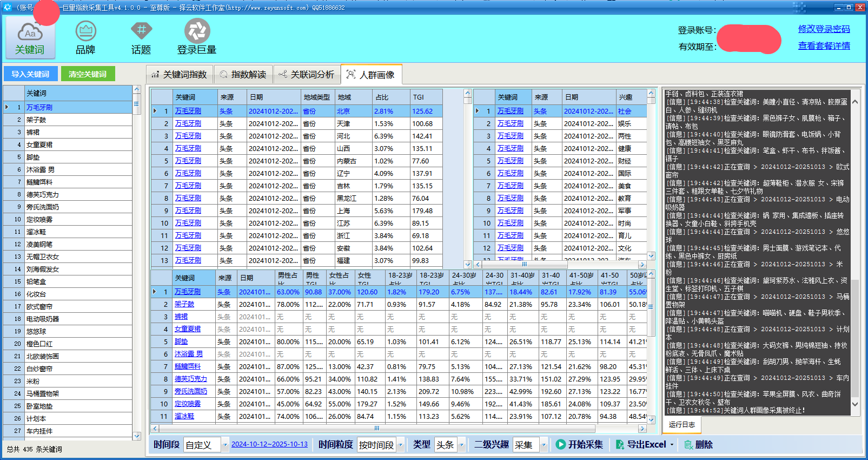Switch to the 指数解读 tab
This screenshot has height=460, width=868.
tap(243, 75)
